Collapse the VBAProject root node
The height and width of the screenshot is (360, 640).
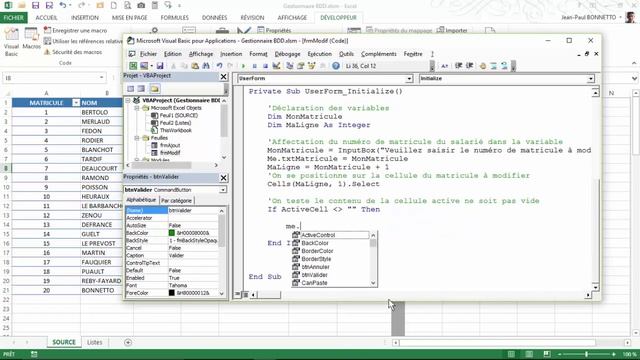pyautogui.click(x=128, y=100)
